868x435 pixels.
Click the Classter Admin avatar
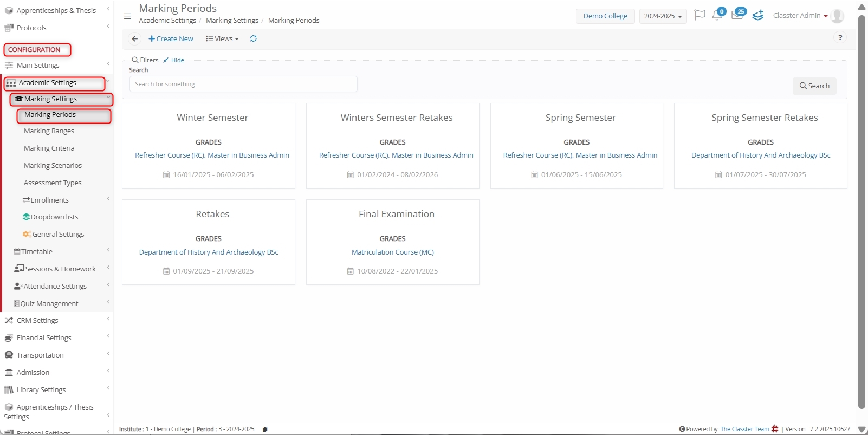pyautogui.click(x=837, y=16)
